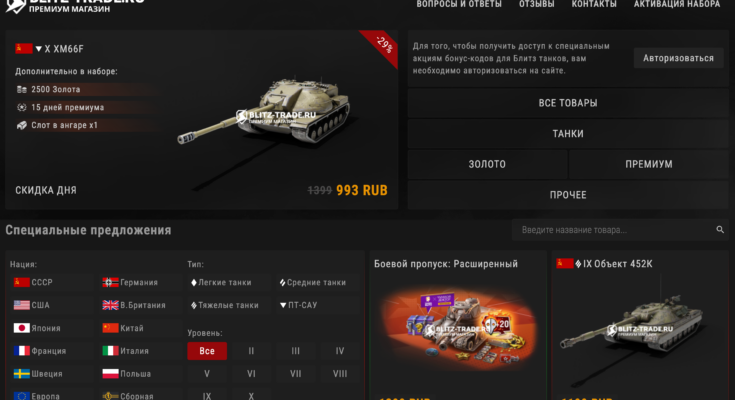Focus the product name search field
The width and height of the screenshot is (735, 400).
tap(614, 230)
